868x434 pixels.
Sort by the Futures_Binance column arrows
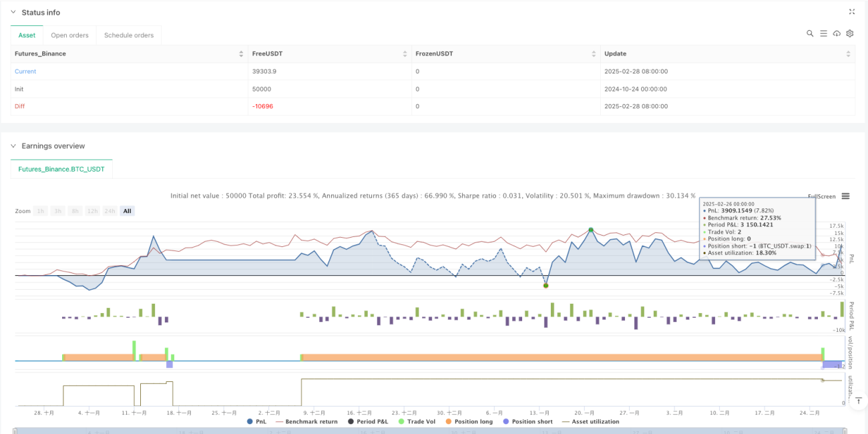tap(241, 53)
